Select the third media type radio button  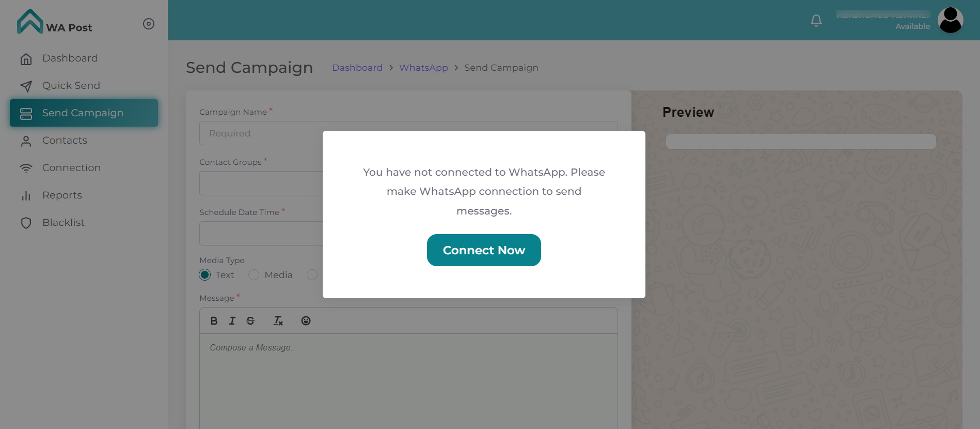click(312, 275)
